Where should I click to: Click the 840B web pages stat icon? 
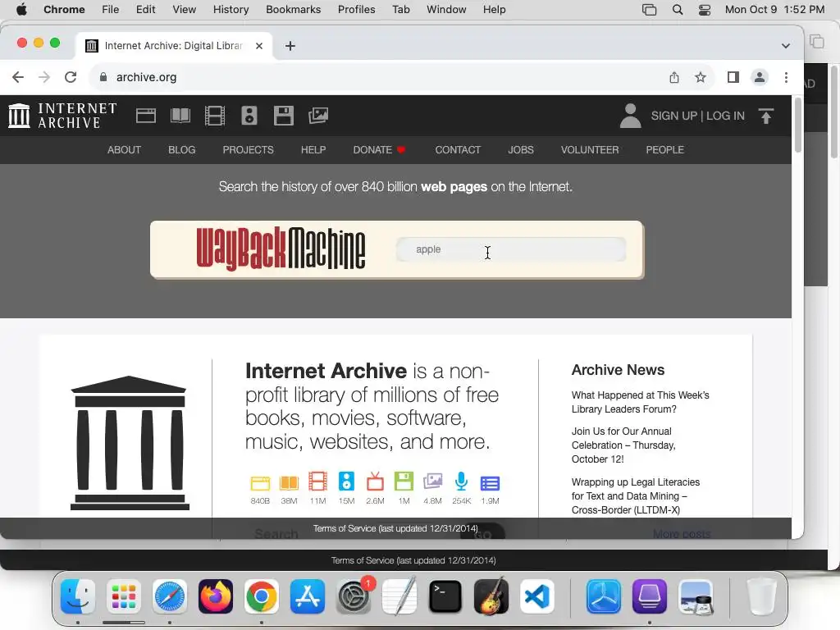pos(260,483)
